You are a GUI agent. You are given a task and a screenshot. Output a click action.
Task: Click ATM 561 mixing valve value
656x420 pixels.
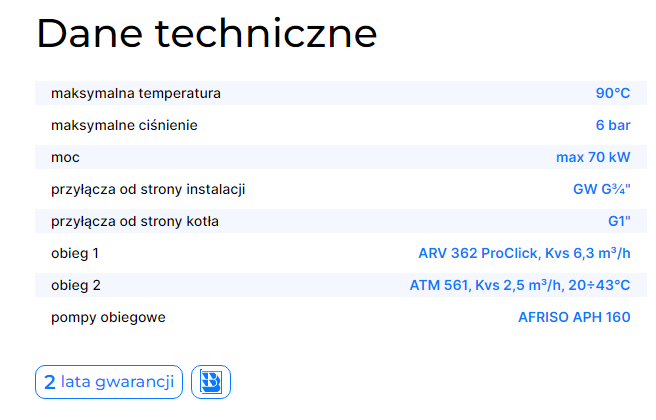pos(520,286)
